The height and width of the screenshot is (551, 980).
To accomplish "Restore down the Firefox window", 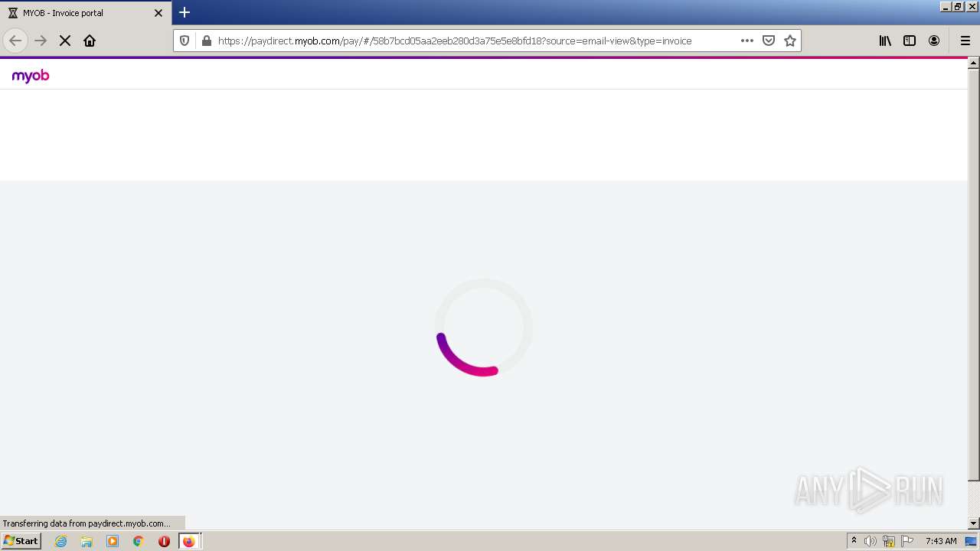I will click(958, 6).
